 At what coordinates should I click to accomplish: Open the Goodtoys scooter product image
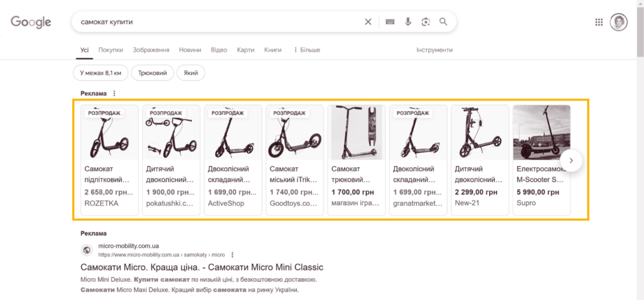point(295,132)
